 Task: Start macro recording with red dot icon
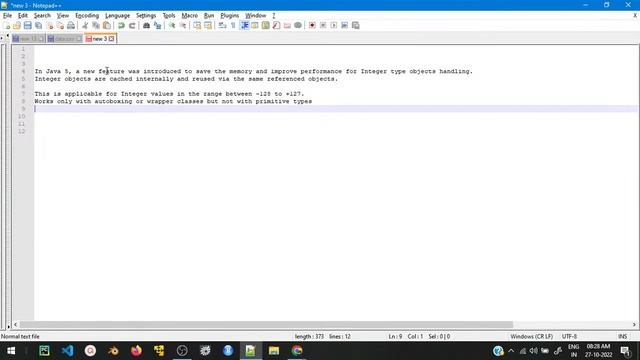point(312,25)
